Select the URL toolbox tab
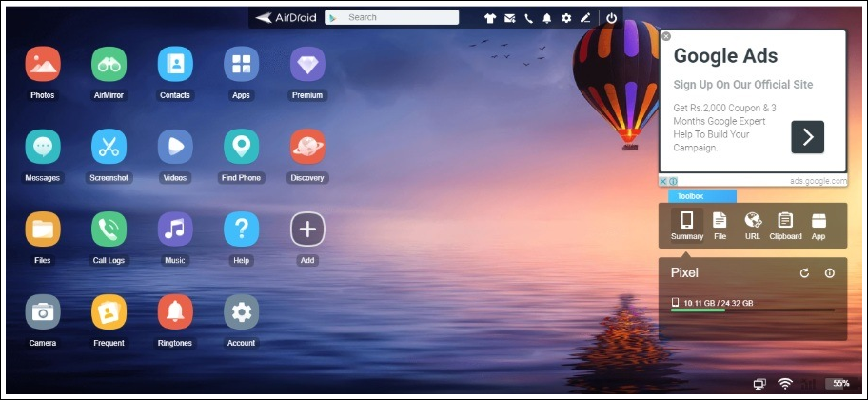Screen dimensions: 868x400 (753, 226)
